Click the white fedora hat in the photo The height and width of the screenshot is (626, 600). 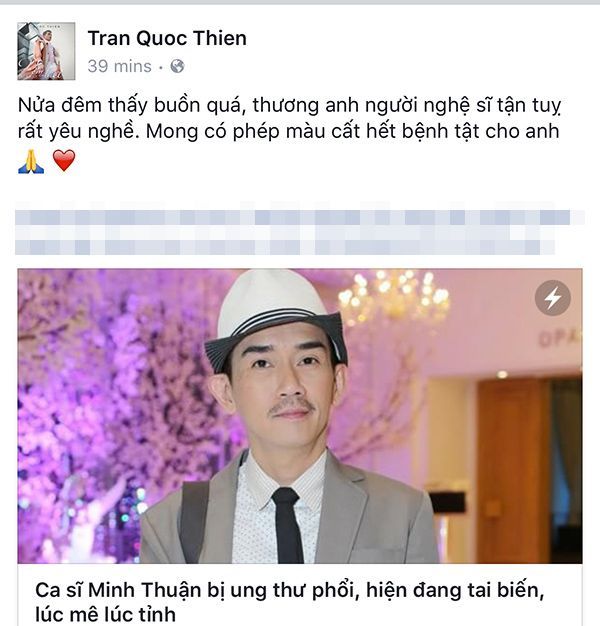point(275,315)
